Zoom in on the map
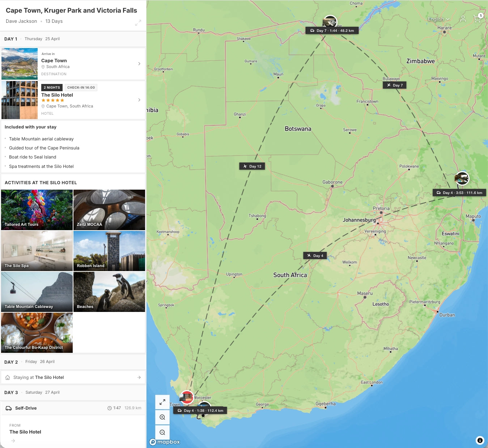 pyautogui.click(x=162, y=417)
